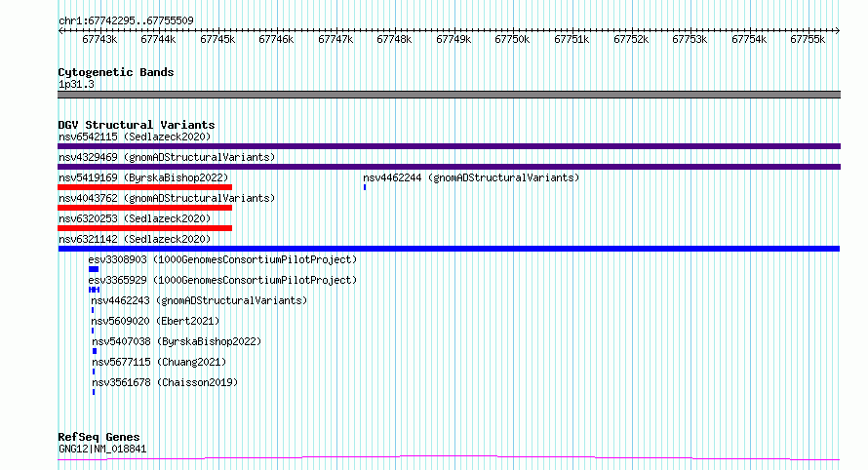
Task: Click the 67751k ruler tick label
Action: point(572,40)
